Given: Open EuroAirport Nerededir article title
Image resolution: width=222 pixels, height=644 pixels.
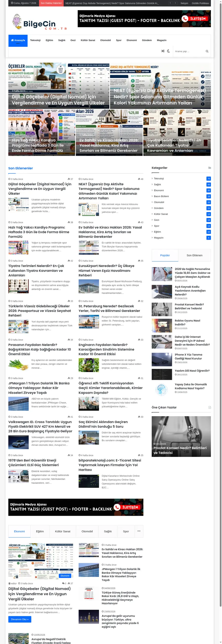Looking at the screenshot, I should pos(106,270).
